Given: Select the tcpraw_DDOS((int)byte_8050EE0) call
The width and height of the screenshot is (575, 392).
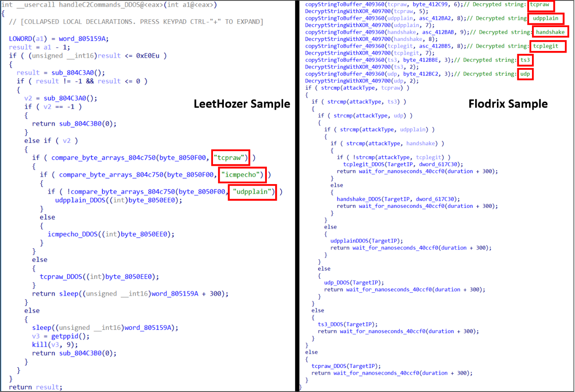Looking at the screenshot, I should (x=99, y=277).
